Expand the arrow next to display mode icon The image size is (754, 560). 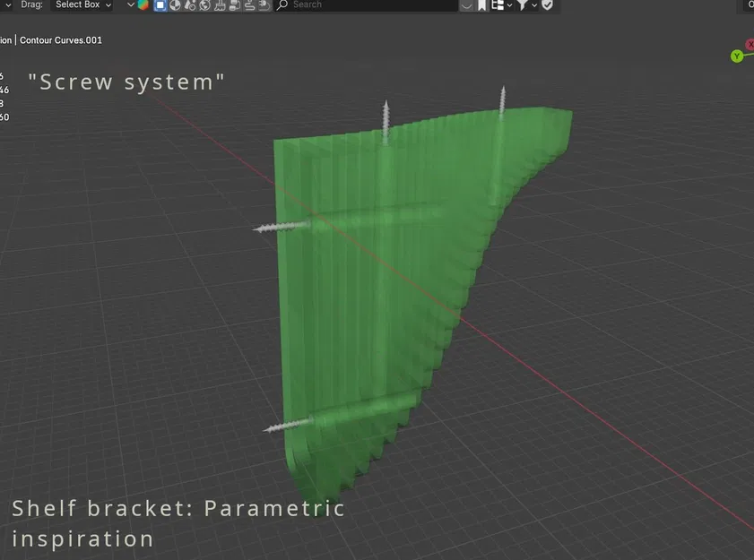click(x=509, y=5)
